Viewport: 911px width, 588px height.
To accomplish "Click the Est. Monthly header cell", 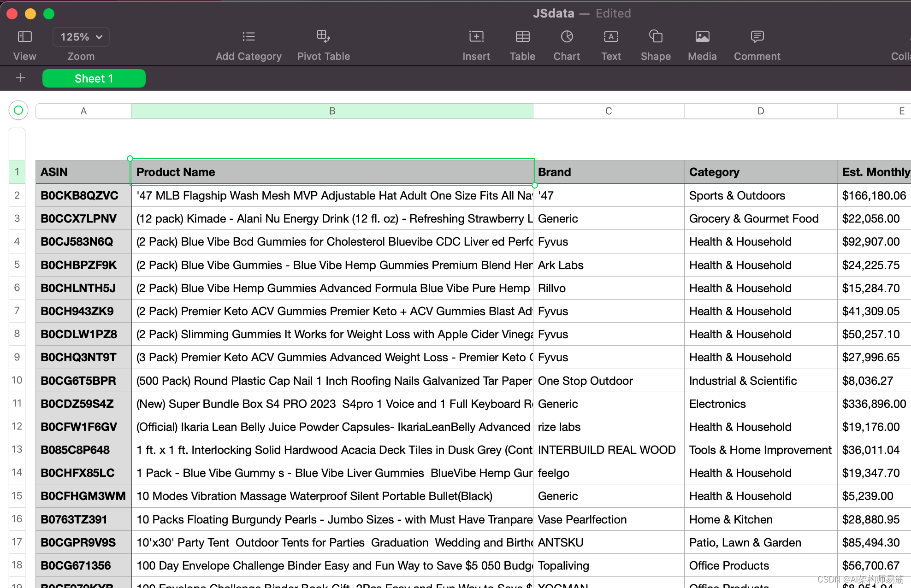I will (x=874, y=172).
